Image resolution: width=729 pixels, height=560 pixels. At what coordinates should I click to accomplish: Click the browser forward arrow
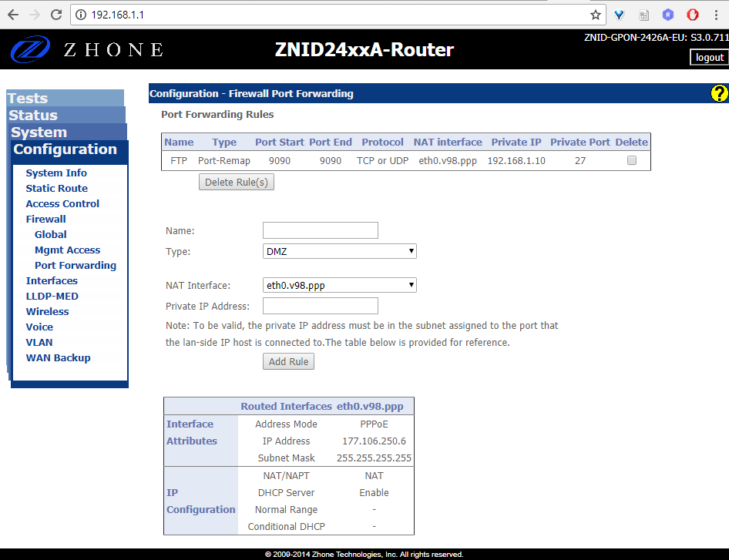[x=35, y=15]
